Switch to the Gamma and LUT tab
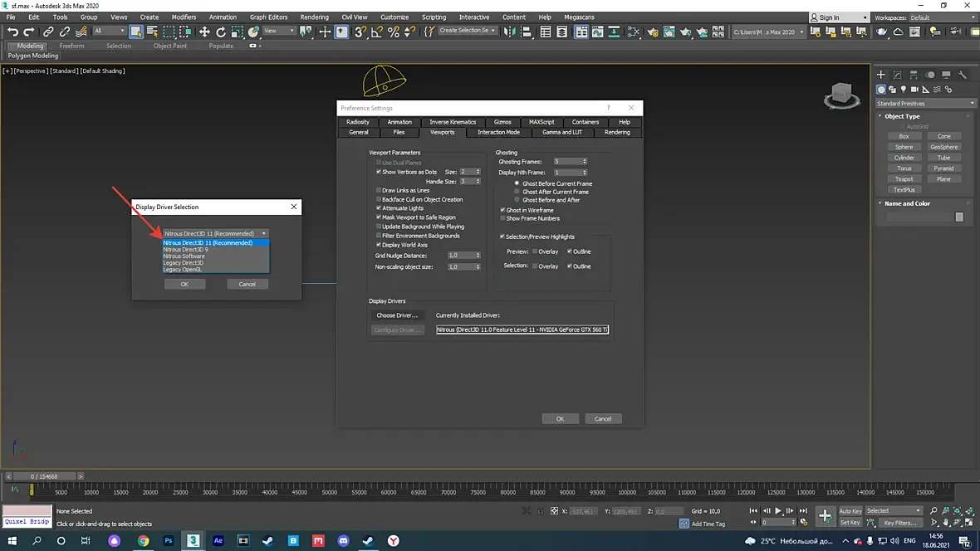This screenshot has height=551, width=980. pyautogui.click(x=561, y=132)
